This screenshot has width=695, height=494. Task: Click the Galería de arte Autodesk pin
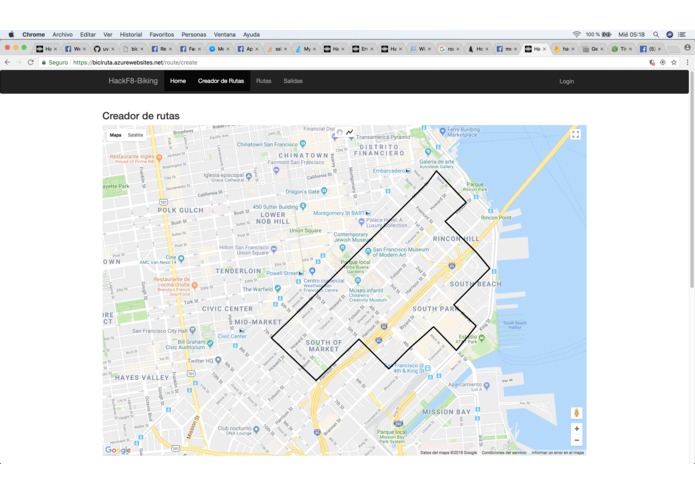[x=428, y=152]
